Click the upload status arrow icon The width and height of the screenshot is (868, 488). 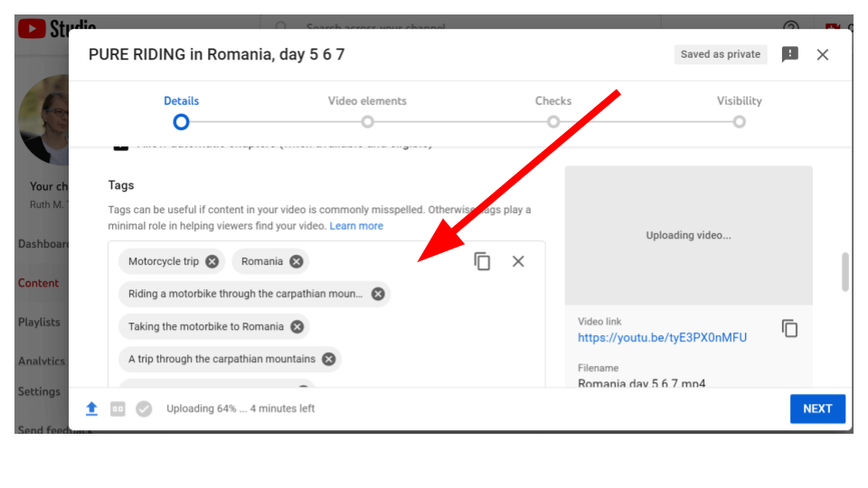click(92, 408)
